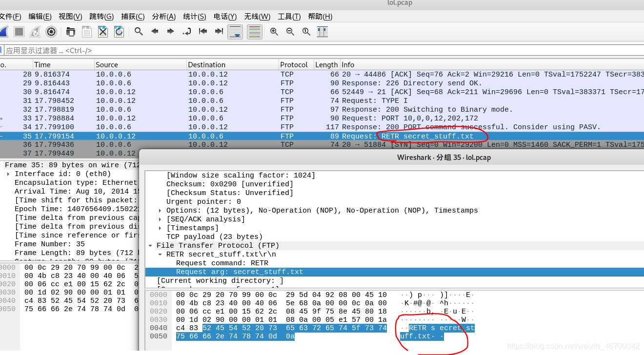This screenshot has width=644, height=355.
Task: Open the 分析(A) menu
Action: pyautogui.click(x=164, y=17)
